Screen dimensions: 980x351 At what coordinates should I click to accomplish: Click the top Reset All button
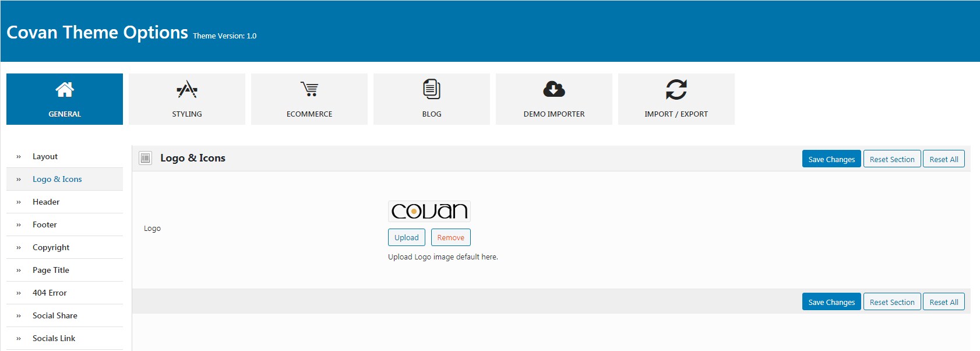[x=944, y=159]
